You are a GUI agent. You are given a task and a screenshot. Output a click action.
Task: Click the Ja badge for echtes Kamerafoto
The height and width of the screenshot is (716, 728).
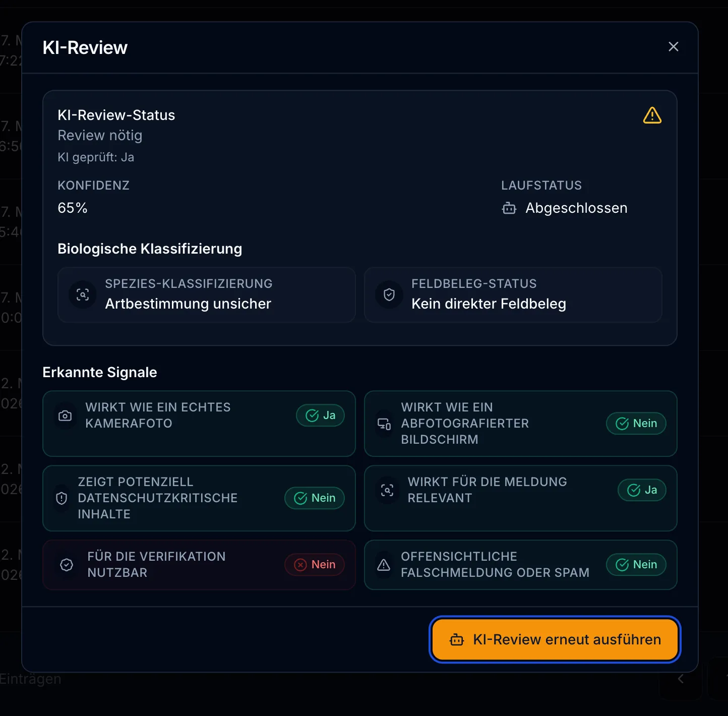pyautogui.click(x=320, y=415)
